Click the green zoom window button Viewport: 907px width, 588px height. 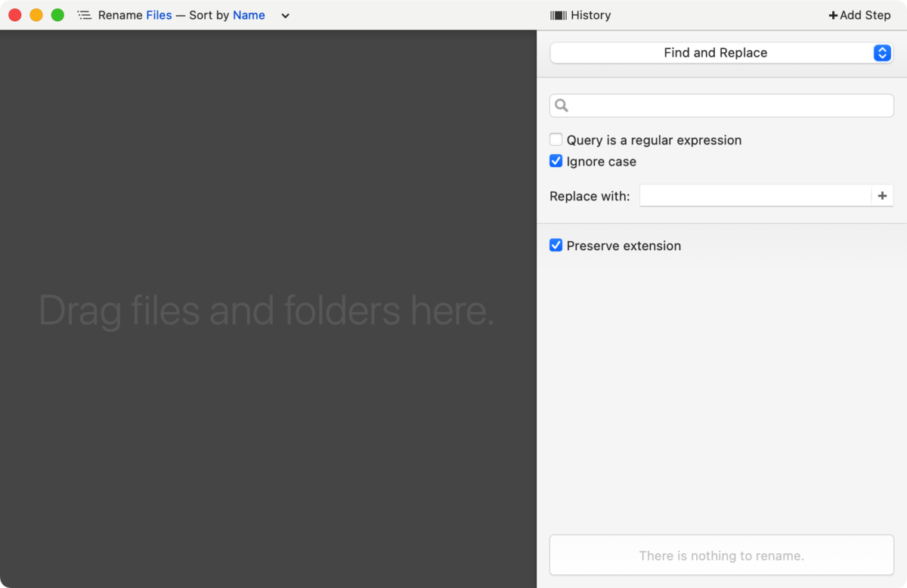tap(57, 15)
